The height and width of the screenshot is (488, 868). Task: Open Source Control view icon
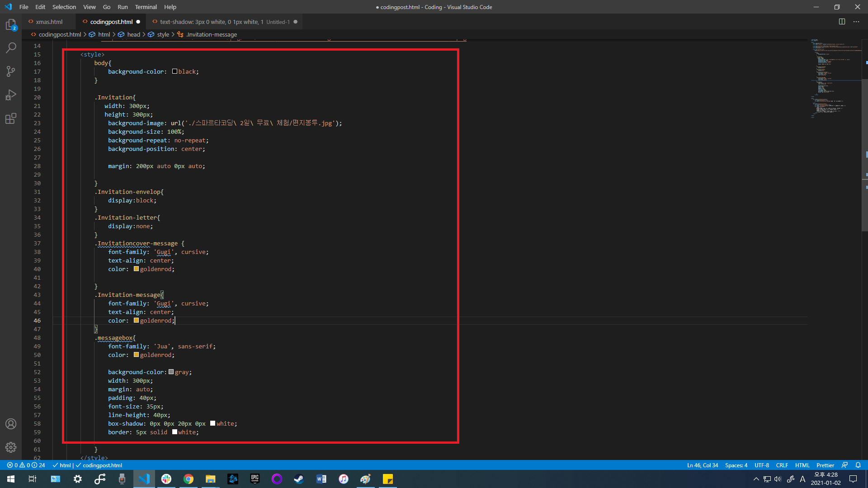coord(11,71)
